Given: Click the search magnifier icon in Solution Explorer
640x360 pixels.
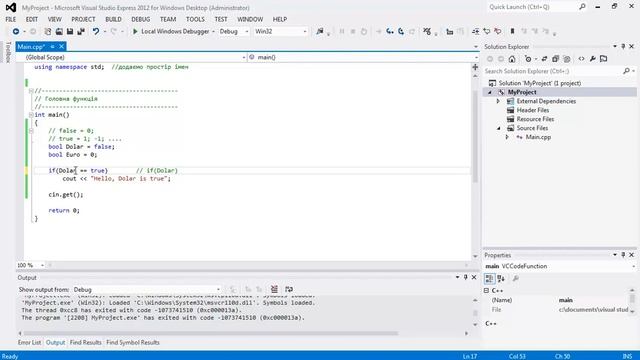Looking at the screenshot, I should 626,71.
